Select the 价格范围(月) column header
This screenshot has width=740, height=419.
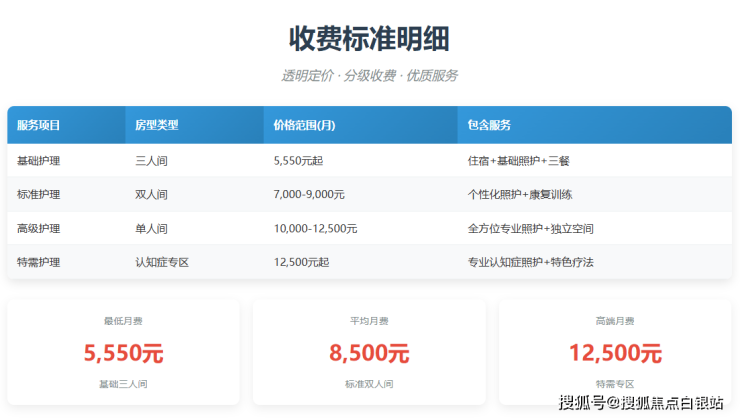tap(304, 125)
